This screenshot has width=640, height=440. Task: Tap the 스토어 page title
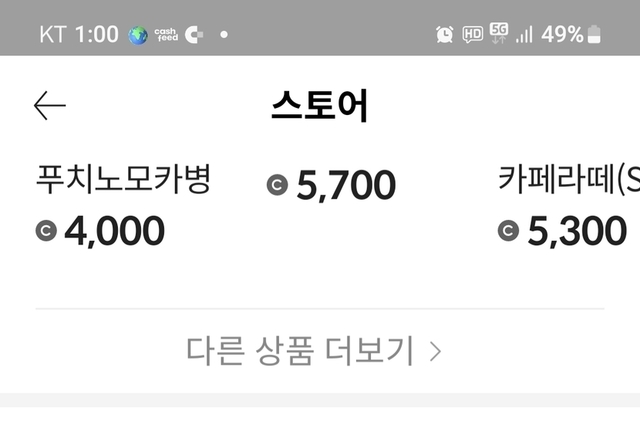pyautogui.click(x=319, y=106)
